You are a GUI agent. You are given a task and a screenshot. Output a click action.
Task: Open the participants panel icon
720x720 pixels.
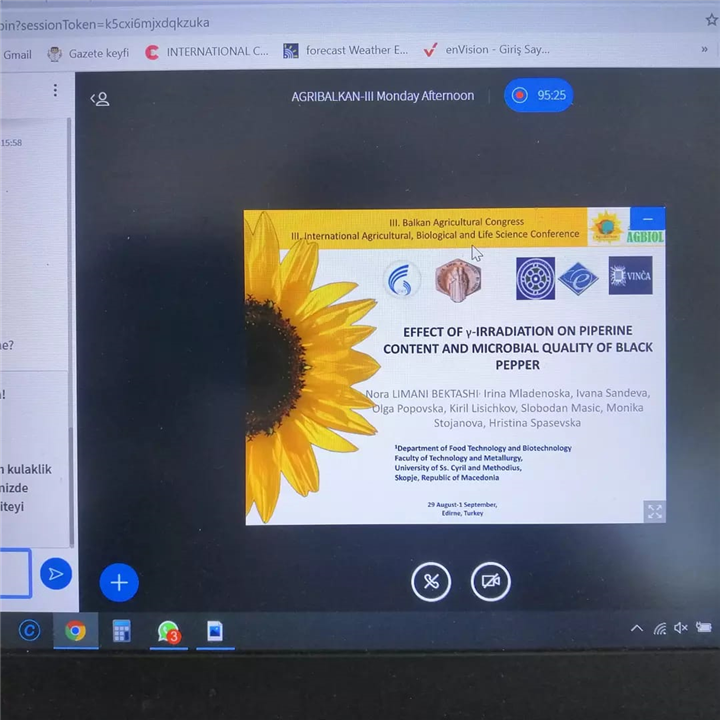(x=99, y=98)
